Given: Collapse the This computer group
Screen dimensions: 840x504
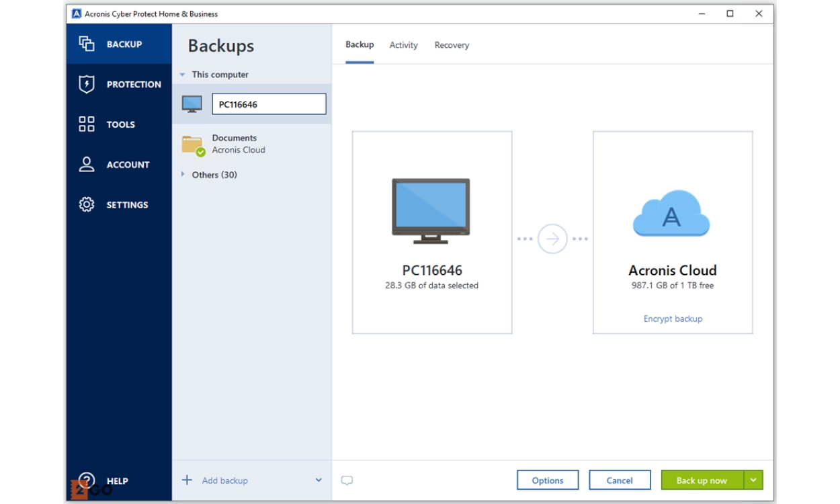Looking at the screenshot, I should [x=183, y=75].
